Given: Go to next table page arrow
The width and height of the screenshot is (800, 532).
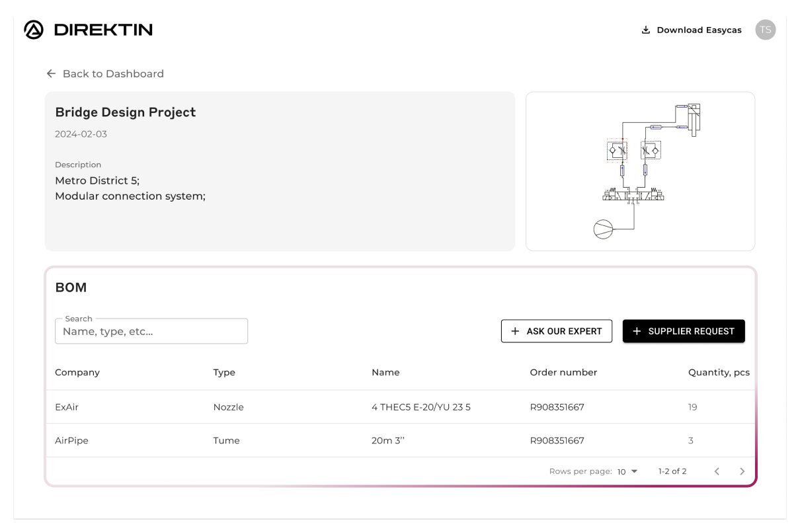Looking at the screenshot, I should coord(742,472).
